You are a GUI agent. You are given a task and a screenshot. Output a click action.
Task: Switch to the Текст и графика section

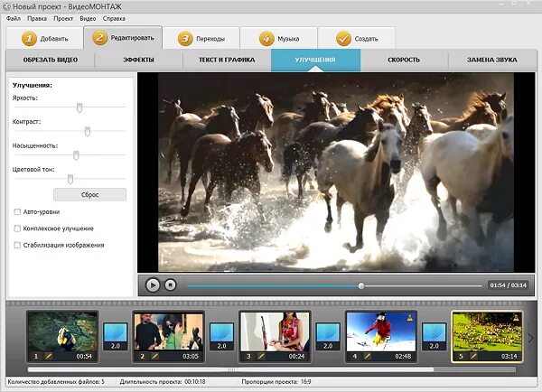[x=227, y=60]
